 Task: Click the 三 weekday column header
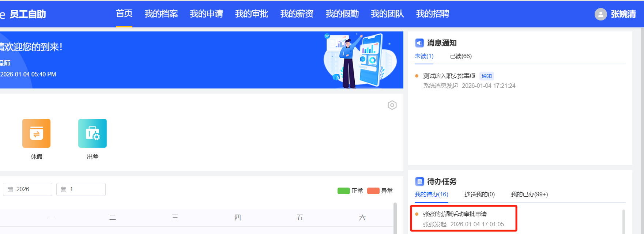coord(175,218)
